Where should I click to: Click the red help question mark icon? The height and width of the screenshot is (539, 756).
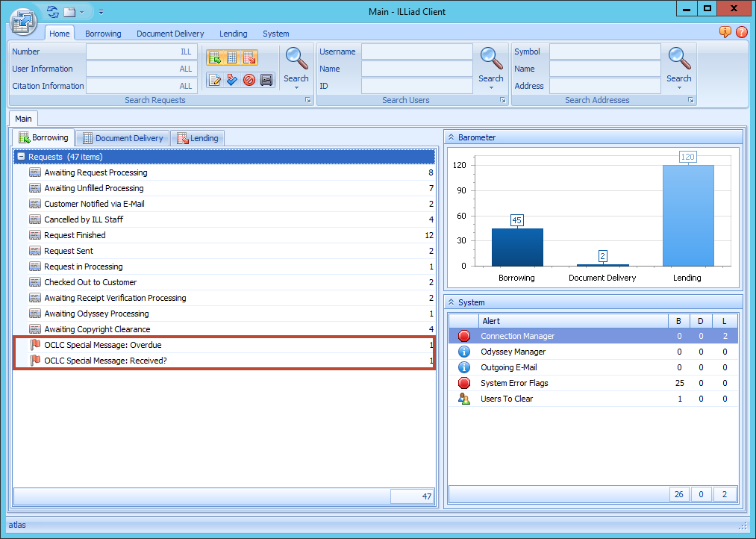click(741, 32)
